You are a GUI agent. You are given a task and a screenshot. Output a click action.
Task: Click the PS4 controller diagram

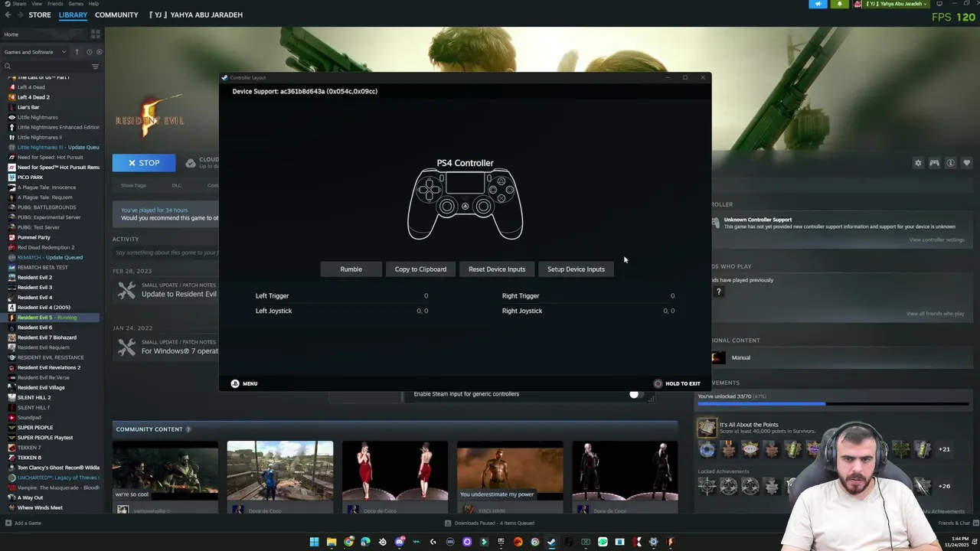coord(465,204)
